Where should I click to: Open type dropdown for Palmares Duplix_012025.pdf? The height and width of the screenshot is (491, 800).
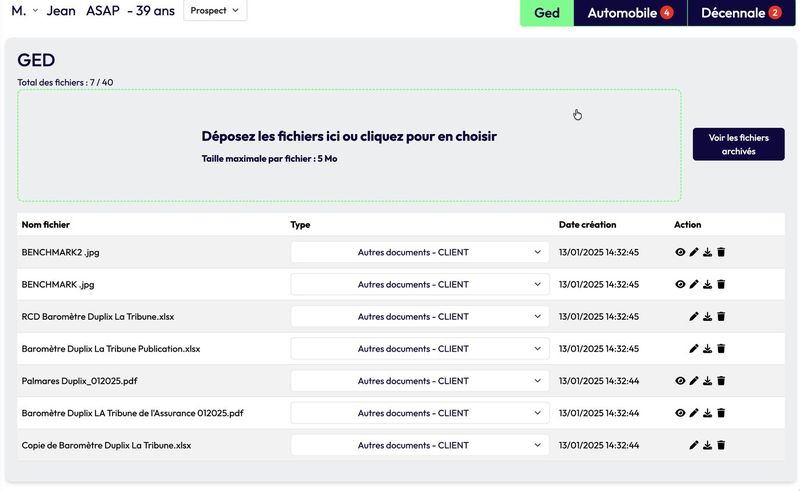420,381
